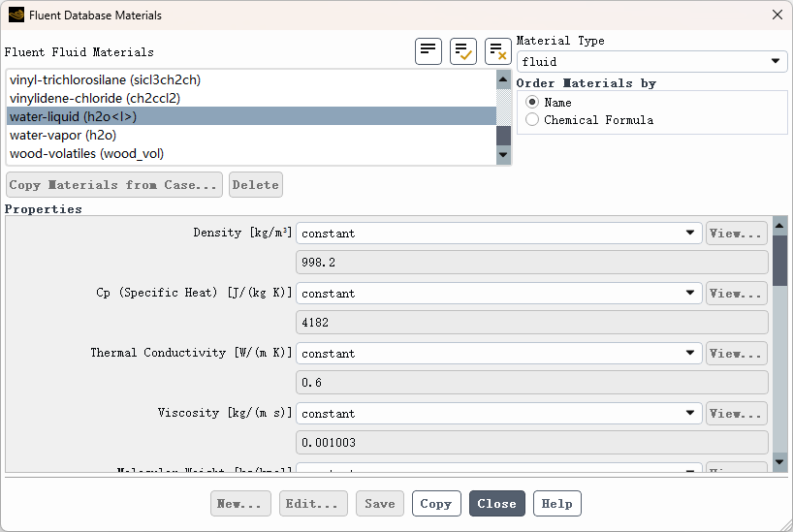The image size is (793, 532).
Task: Click the deselect all shown materials icon
Action: point(497,51)
